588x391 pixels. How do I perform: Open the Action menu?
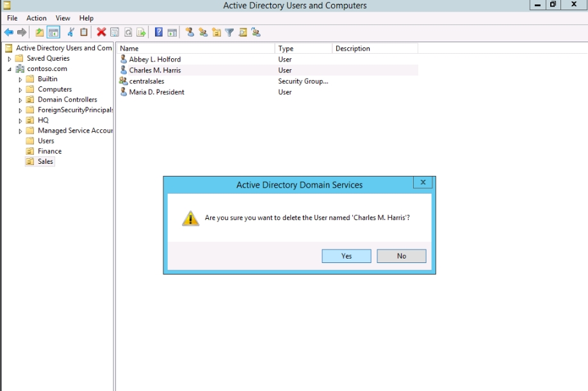pyautogui.click(x=37, y=18)
